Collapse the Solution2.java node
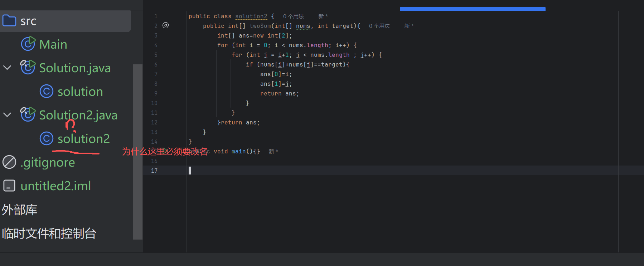 click(7, 115)
